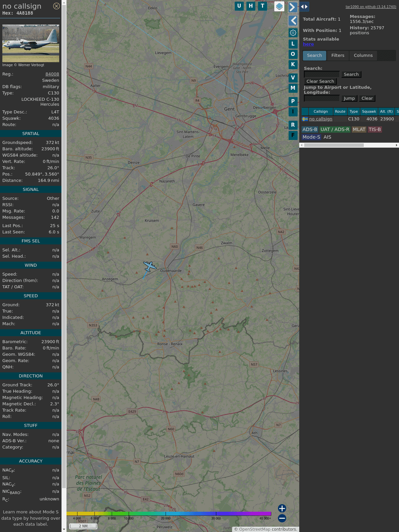
Task: Toggle the F map button
Action: tap(293, 135)
